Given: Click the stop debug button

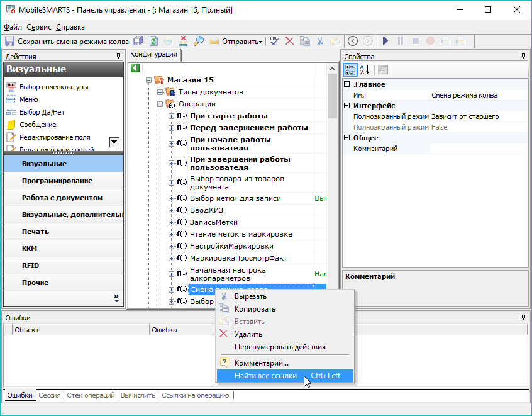Looking at the screenshot, I should (x=415, y=41).
